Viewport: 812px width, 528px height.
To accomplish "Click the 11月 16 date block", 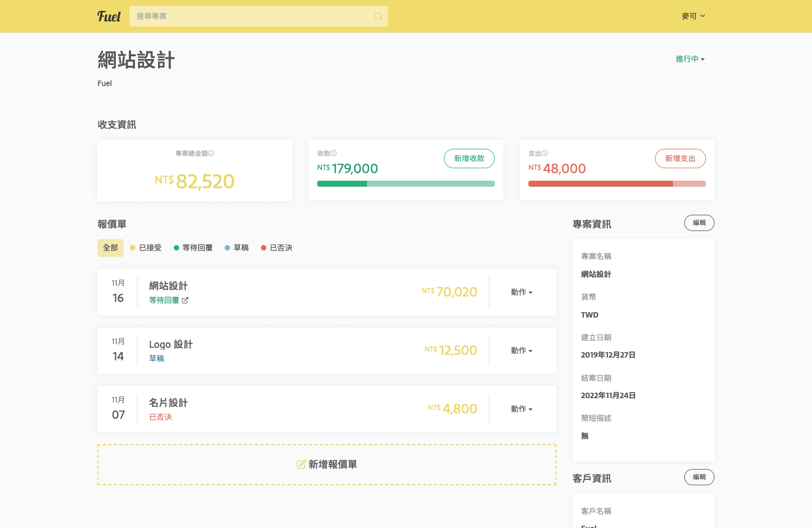I will point(118,292).
